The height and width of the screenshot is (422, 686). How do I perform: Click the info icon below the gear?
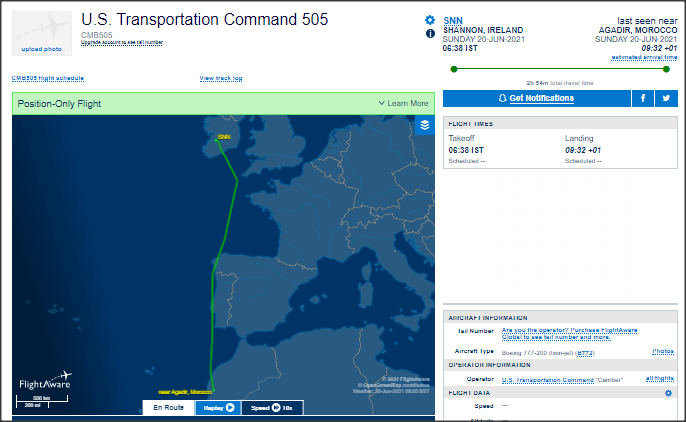[x=430, y=33]
